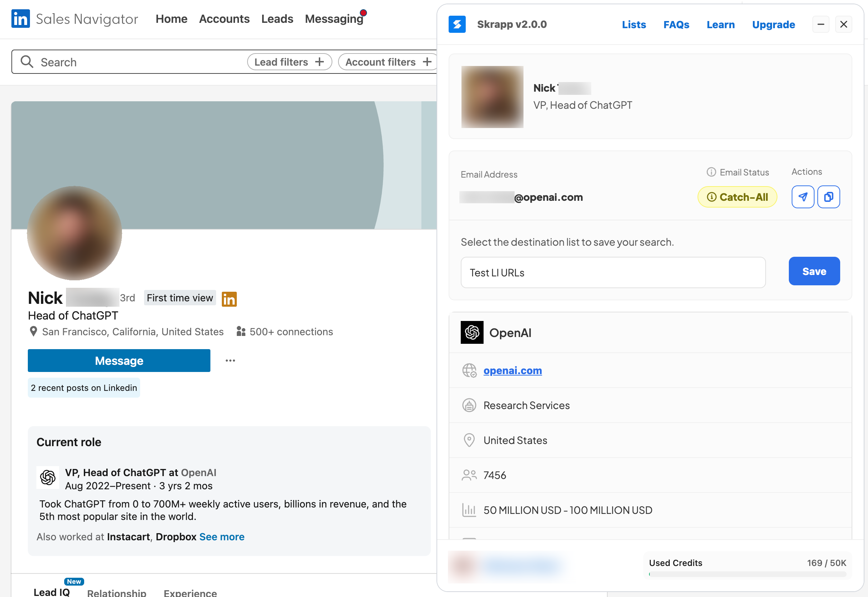Expand Account filters
The width and height of the screenshot is (868, 597).
pos(388,62)
